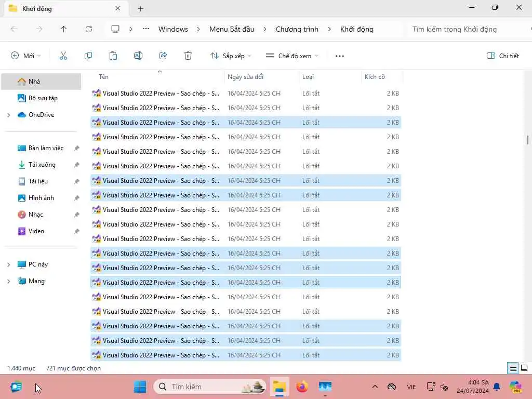Open Tài liệu folder in sidebar

pos(41,181)
